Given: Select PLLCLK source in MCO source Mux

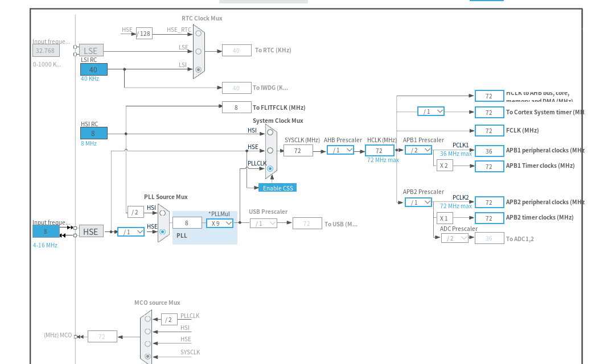Looking at the screenshot, I should pos(148,319).
